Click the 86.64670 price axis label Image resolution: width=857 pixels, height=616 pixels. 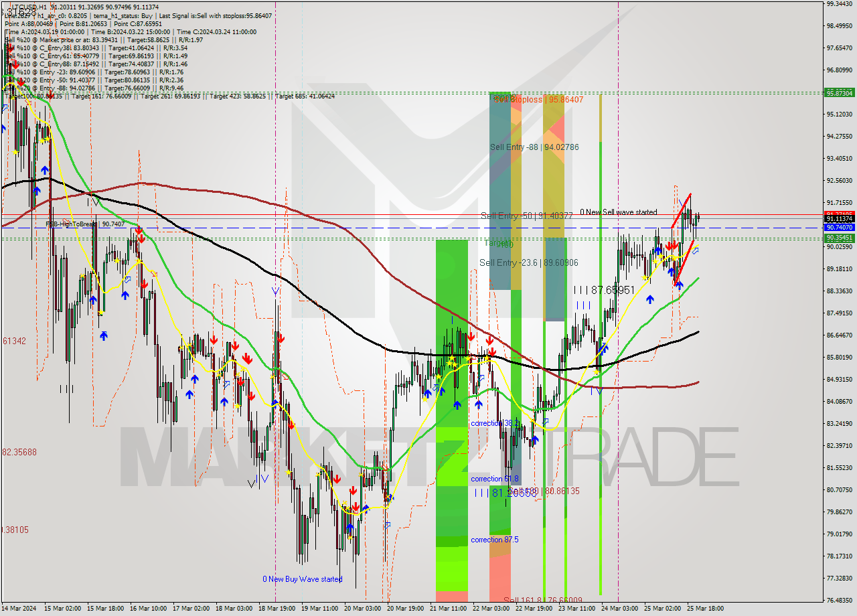click(840, 335)
